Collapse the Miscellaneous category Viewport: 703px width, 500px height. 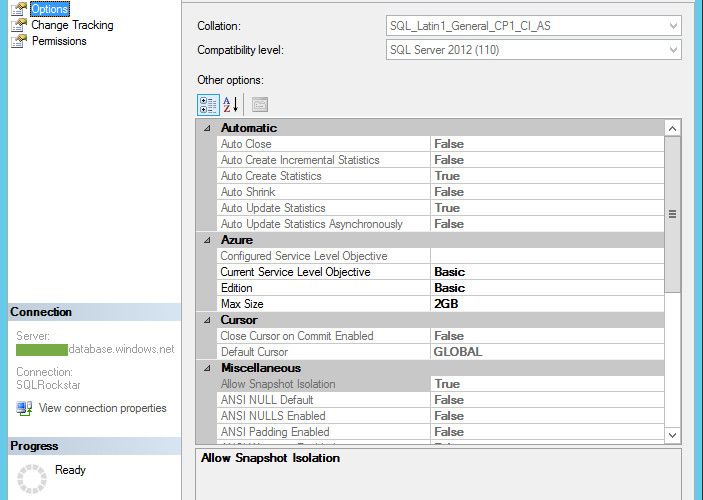click(207, 368)
